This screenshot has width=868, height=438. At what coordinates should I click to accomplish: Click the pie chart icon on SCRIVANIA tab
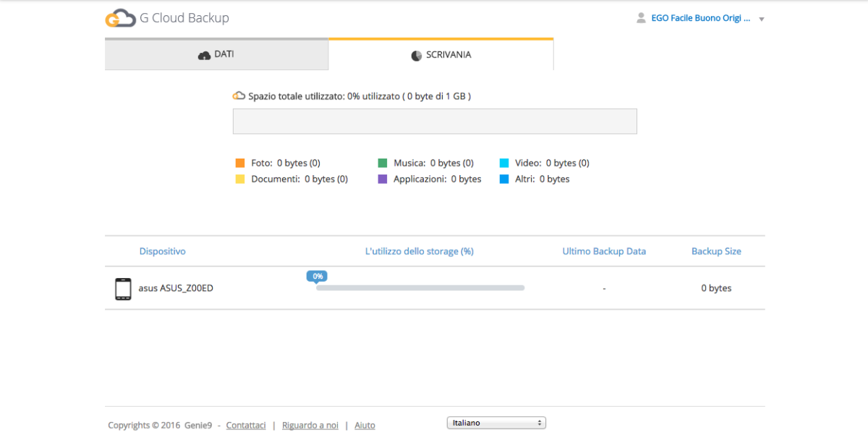click(x=417, y=55)
